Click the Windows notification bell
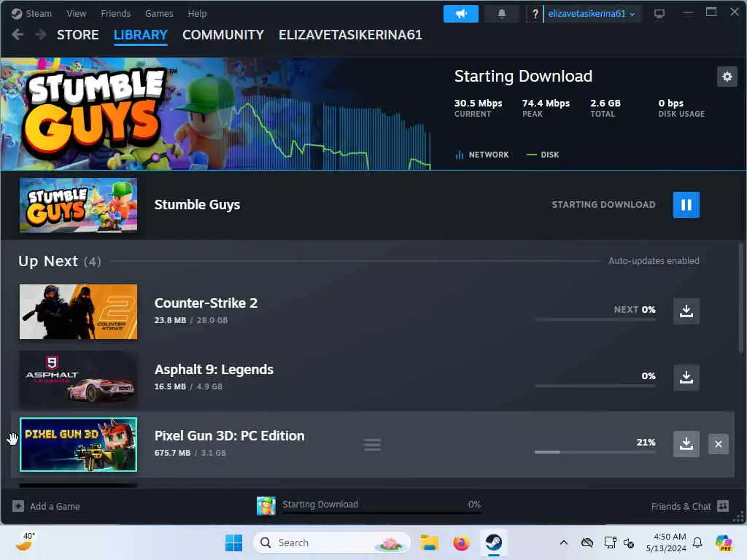Image resolution: width=747 pixels, height=560 pixels. (x=697, y=542)
